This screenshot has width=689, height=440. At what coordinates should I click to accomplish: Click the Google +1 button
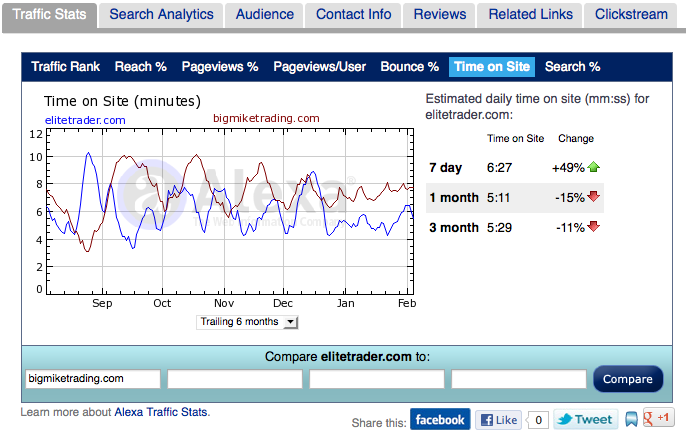click(x=658, y=418)
